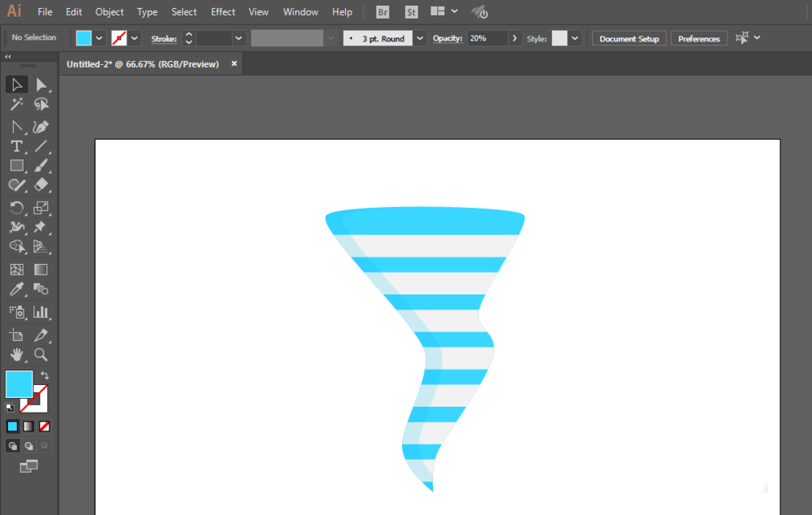Open brush definition dropdown next to 3 pt. Round

[x=420, y=38]
